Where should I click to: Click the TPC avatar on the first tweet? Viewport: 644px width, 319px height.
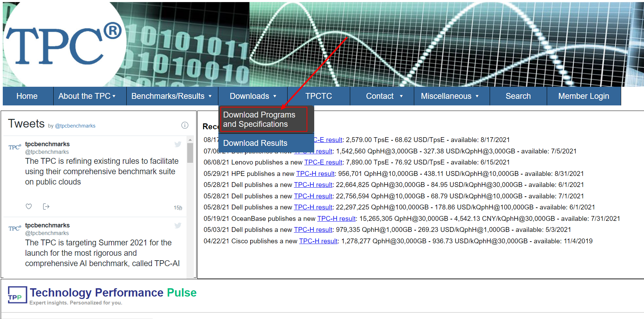coord(15,147)
